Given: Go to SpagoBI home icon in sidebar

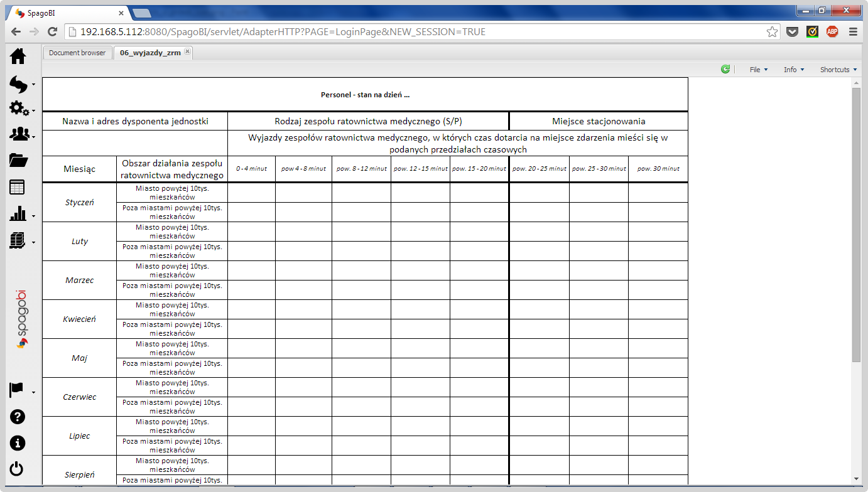Looking at the screenshot, I should coord(18,56).
